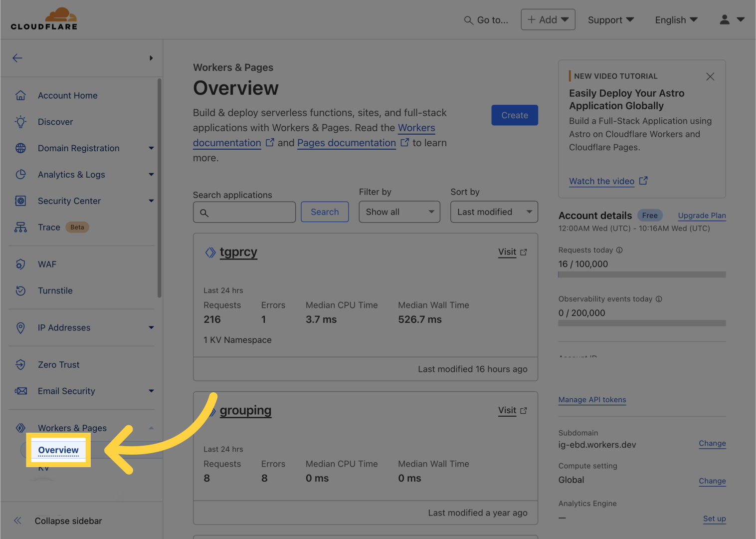
Task: Click the Cloudflare logo
Action: (x=44, y=19)
